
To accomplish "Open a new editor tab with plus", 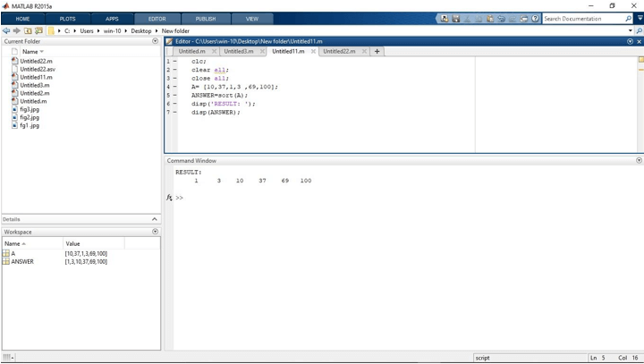I will point(377,51).
